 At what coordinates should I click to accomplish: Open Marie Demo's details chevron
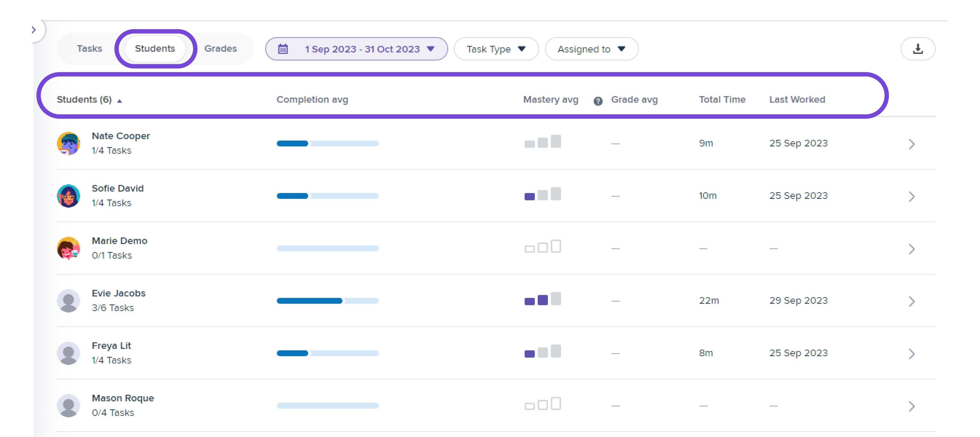pyautogui.click(x=912, y=249)
